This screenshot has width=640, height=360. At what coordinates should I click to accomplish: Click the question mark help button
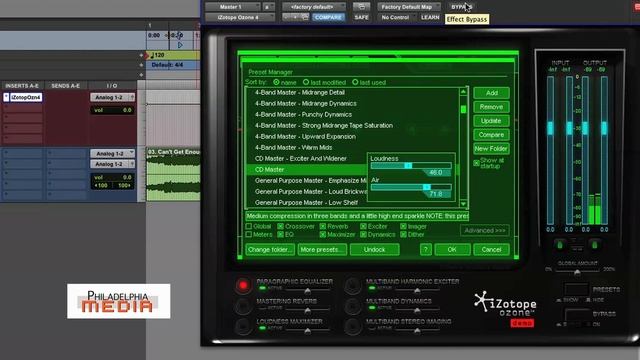pos(426,249)
